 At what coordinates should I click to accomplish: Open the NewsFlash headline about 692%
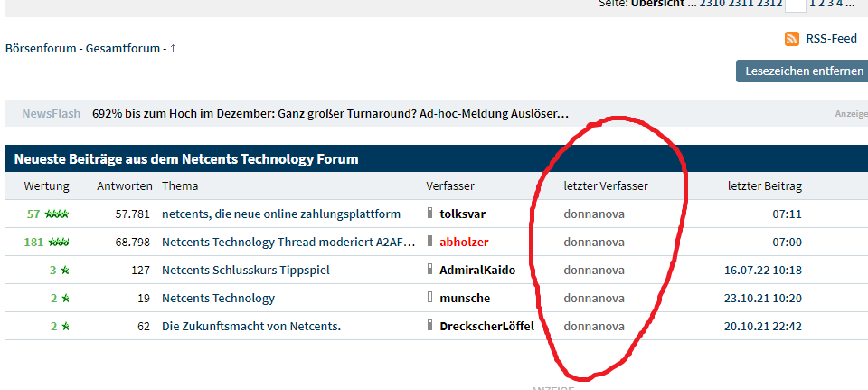[x=330, y=114]
